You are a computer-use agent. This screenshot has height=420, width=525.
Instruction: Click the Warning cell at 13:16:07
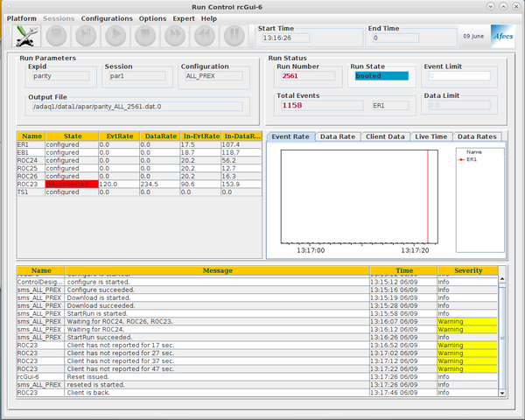click(467, 321)
